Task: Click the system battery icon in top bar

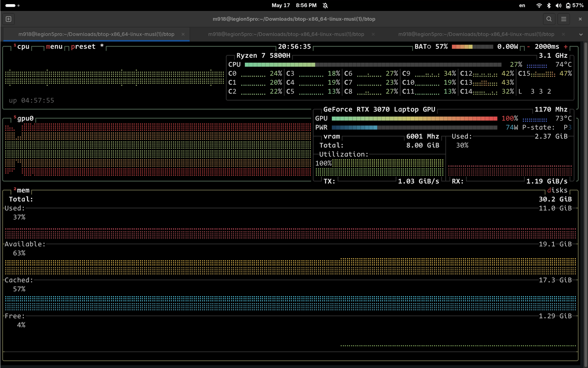Action: 568,5
